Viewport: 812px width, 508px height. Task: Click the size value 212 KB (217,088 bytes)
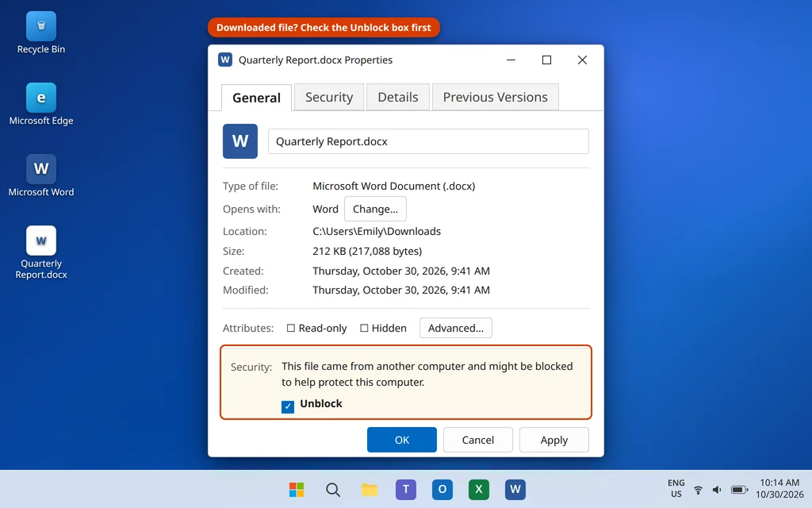coord(367,251)
